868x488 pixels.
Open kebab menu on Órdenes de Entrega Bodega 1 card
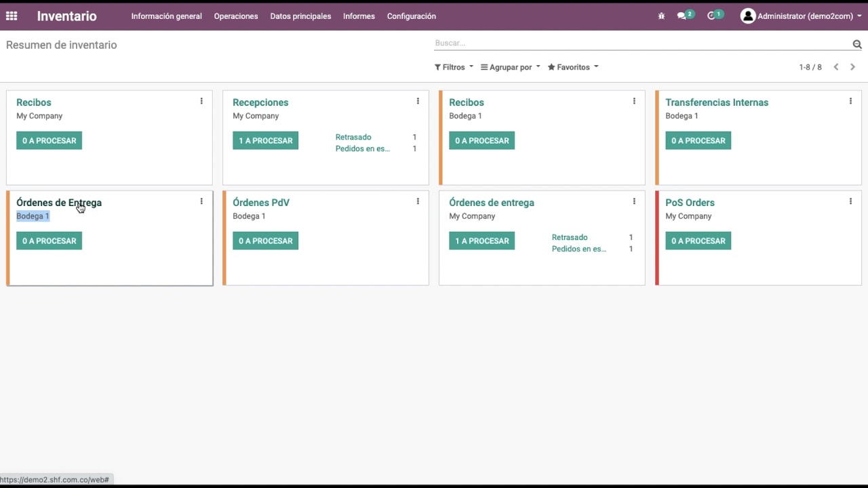201,202
